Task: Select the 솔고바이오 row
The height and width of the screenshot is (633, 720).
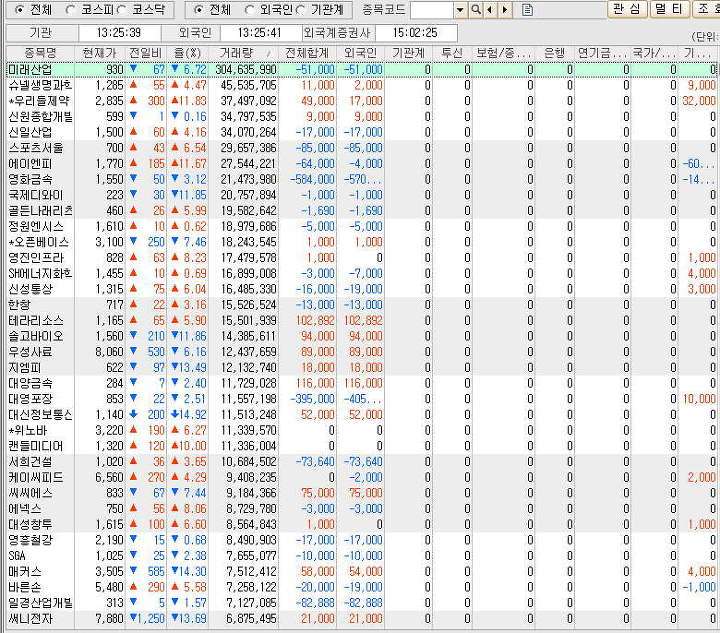Action: (361, 336)
